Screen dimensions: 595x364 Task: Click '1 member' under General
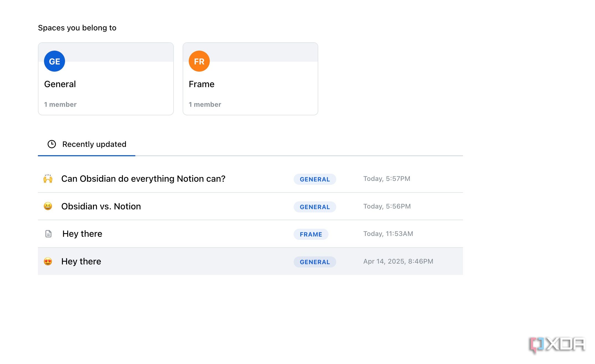point(60,105)
